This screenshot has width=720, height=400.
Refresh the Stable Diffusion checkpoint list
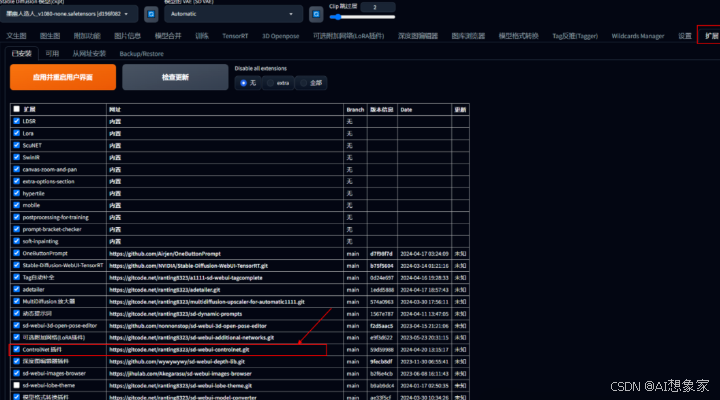(x=151, y=14)
